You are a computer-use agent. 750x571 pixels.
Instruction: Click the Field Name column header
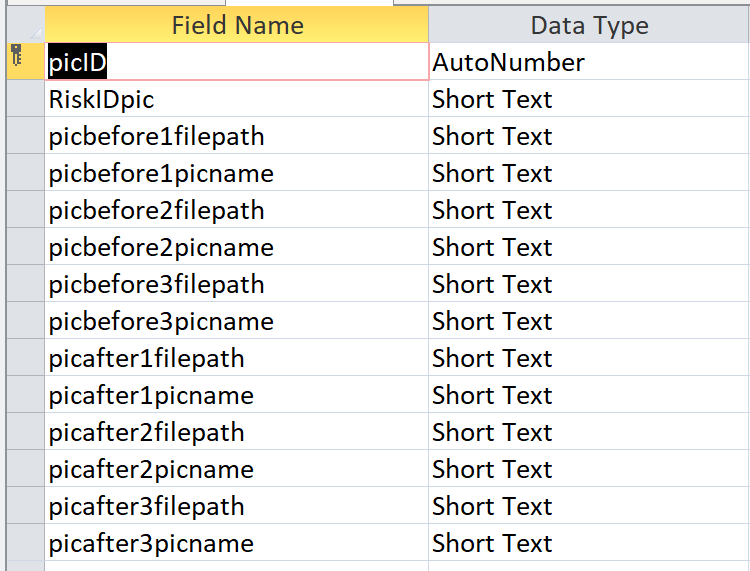pyautogui.click(x=237, y=25)
